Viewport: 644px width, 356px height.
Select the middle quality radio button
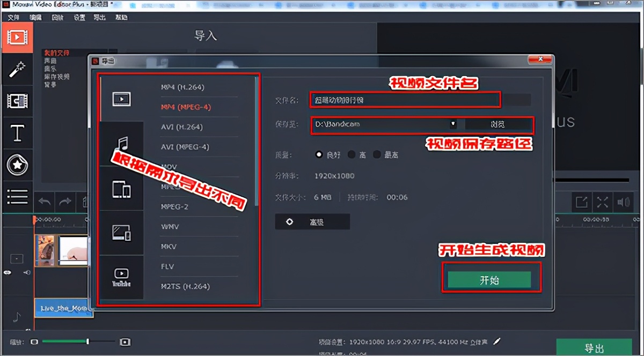tap(352, 155)
